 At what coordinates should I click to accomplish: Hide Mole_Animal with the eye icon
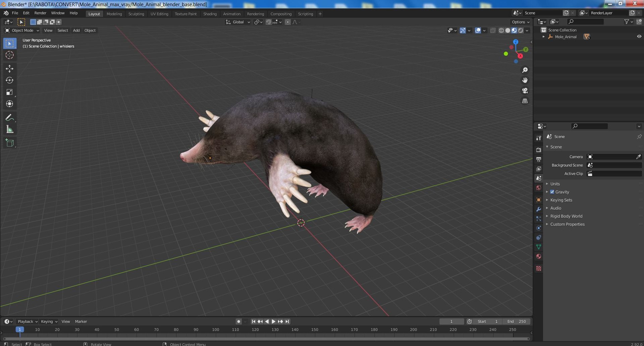[639, 37]
